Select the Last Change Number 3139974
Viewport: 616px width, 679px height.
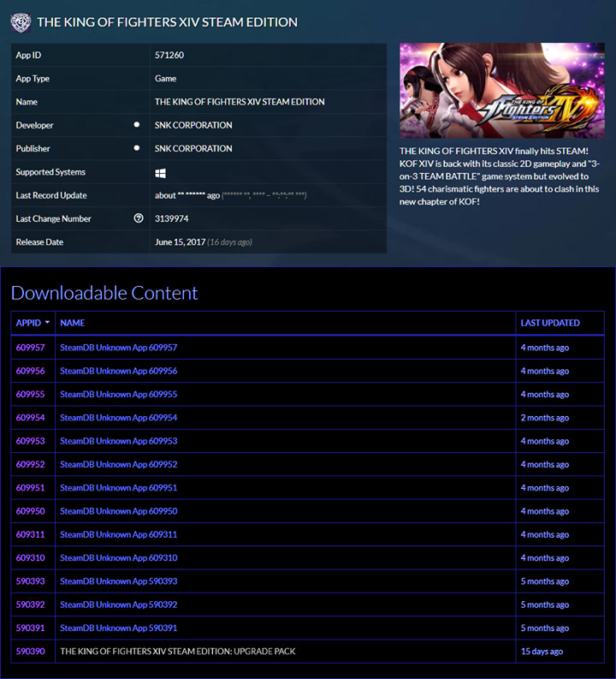click(171, 218)
